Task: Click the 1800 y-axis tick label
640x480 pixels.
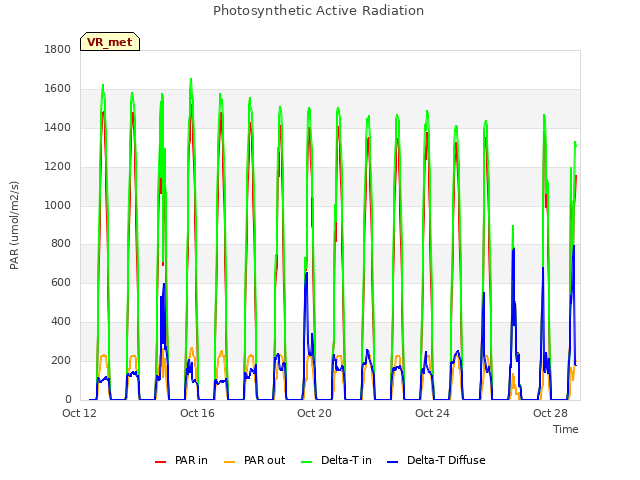Action: click(x=58, y=49)
